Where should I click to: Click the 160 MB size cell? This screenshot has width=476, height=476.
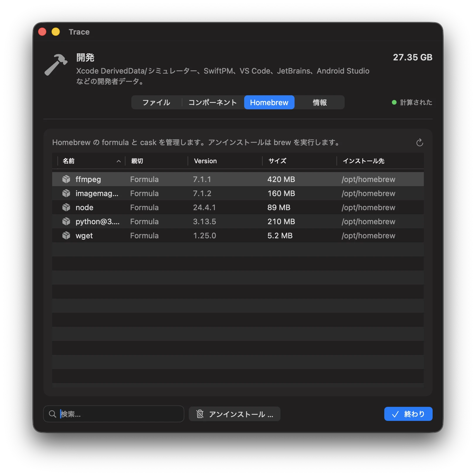tap(281, 193)
